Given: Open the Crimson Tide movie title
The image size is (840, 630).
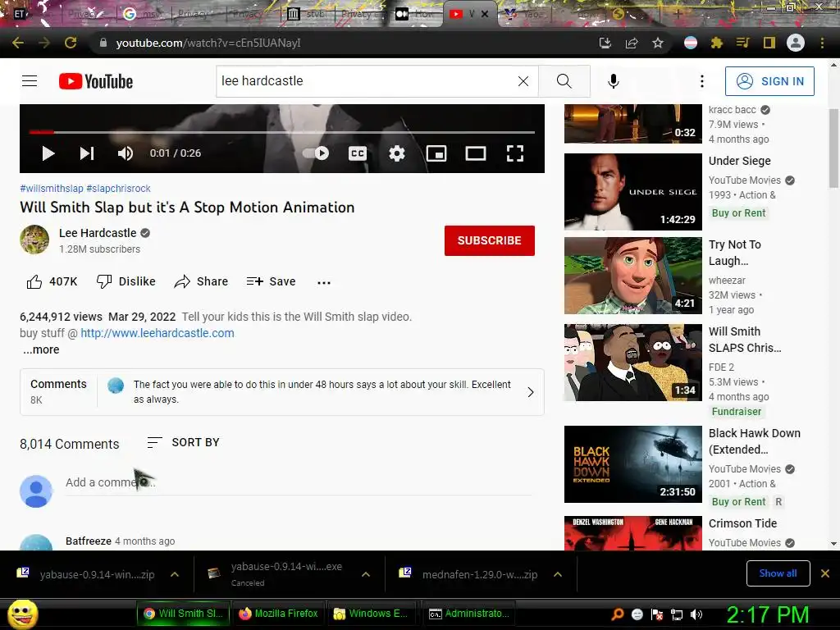Looking at the screenshot, I should click(742, 523).
